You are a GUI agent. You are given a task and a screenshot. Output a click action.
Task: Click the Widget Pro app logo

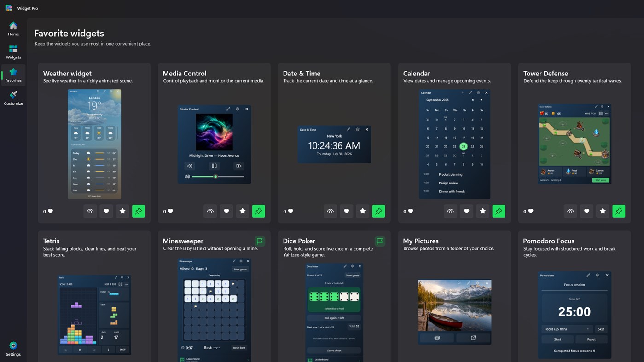tap(9, 8)
